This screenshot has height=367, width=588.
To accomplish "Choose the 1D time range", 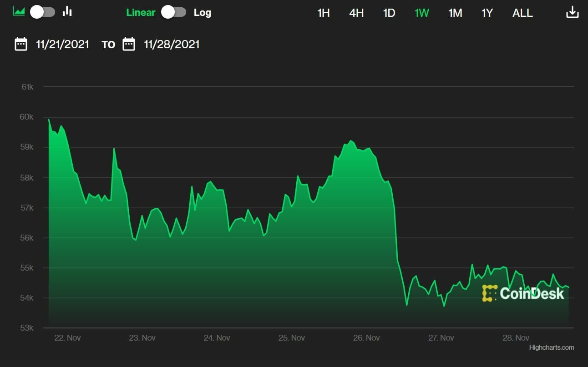I will [x=389, y=13].
